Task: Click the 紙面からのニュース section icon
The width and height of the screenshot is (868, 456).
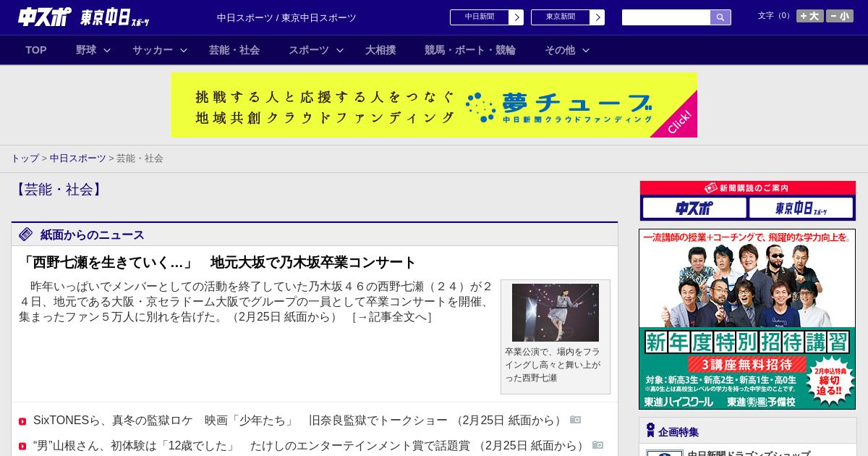Action: [x=26, y=234]
